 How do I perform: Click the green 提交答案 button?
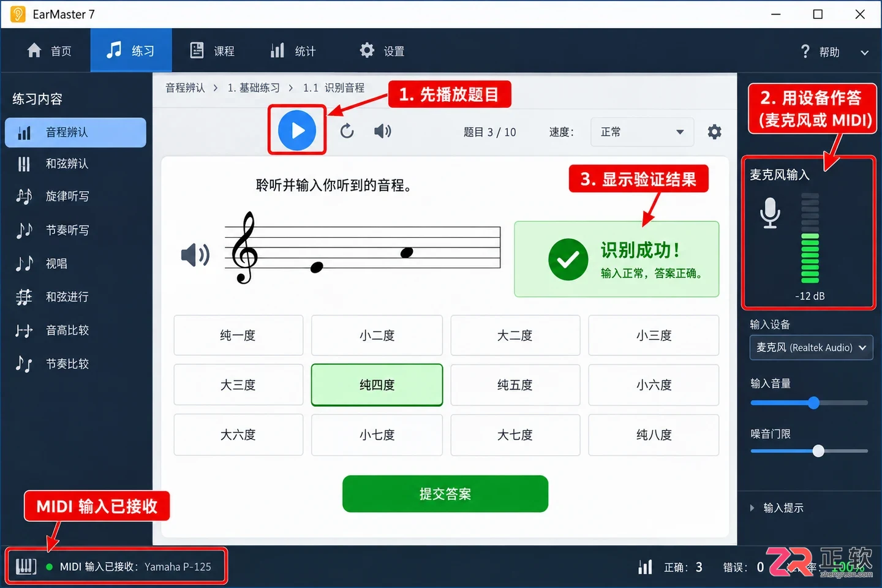pyautogui.click(x=445, y=494)
